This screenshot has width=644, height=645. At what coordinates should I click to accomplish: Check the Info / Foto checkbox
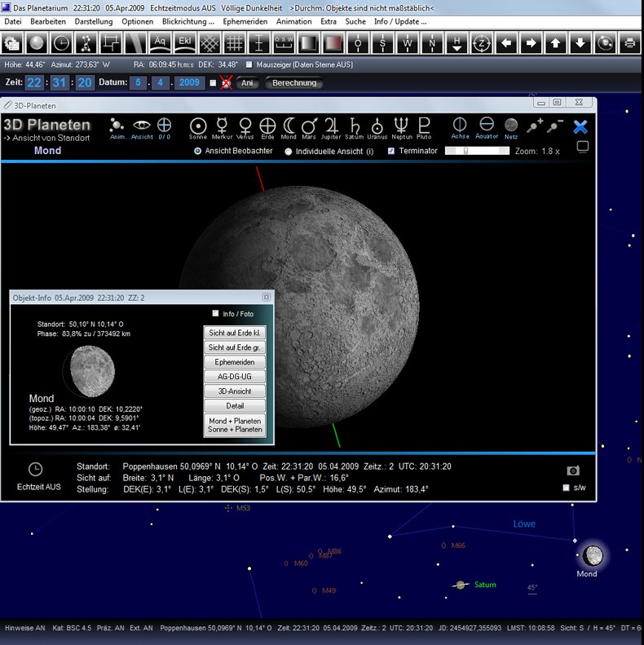coord(215,313)
